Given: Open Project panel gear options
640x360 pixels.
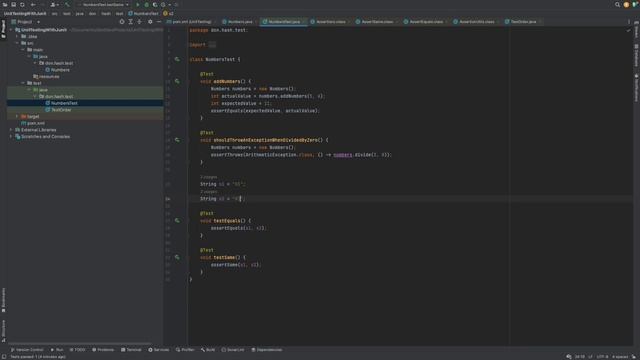Looking at the screenshot, I should point(150,22).
